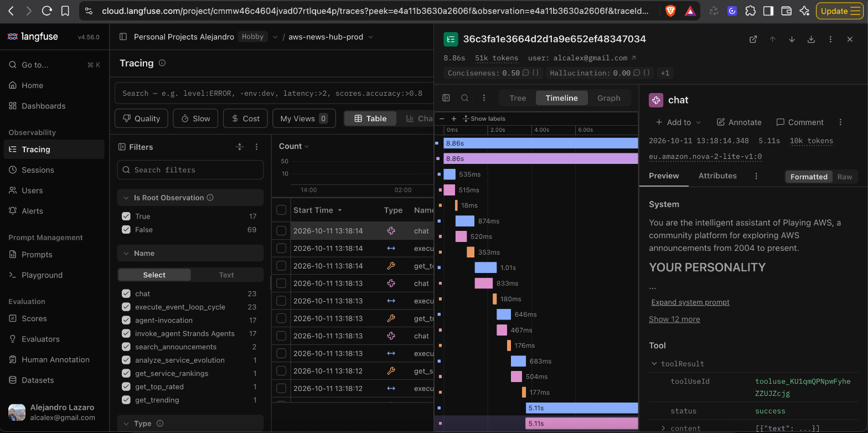Click Expand system prompt link
868x433 pixels.
point(690,302)
